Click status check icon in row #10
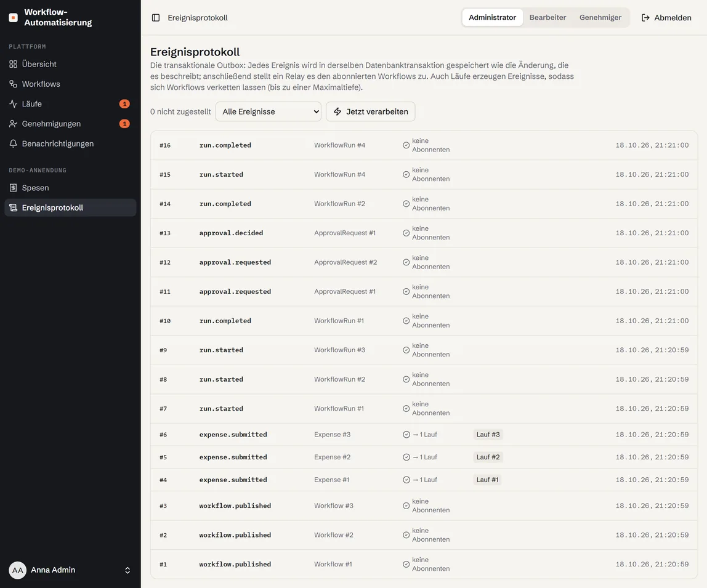Screen dimensions: 707x588 406,321
